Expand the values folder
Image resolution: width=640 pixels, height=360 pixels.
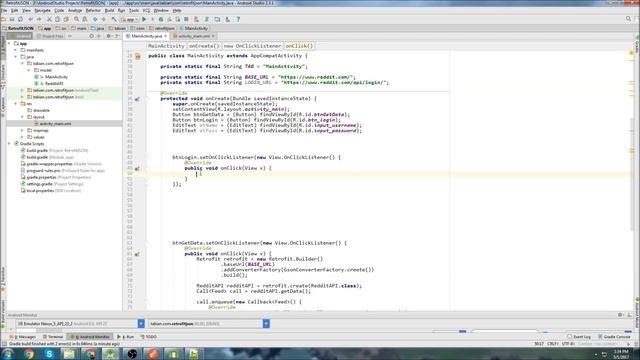[x=22, y=137]
